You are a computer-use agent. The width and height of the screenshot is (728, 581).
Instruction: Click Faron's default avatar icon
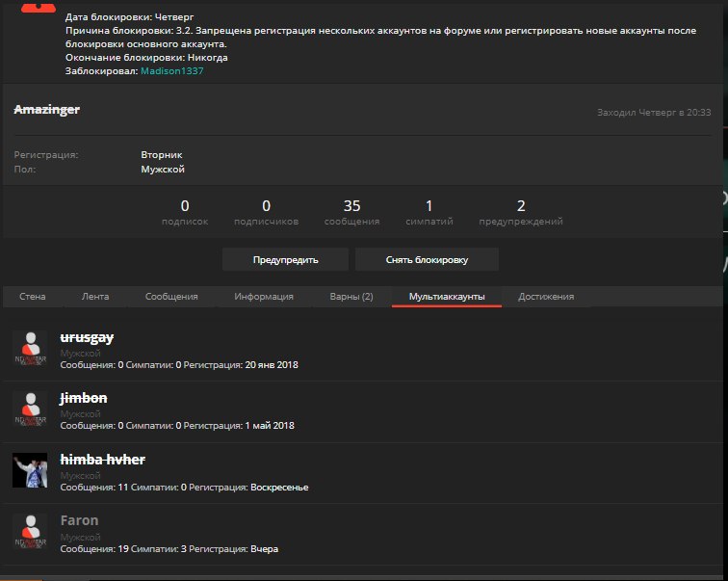(31, 532)
